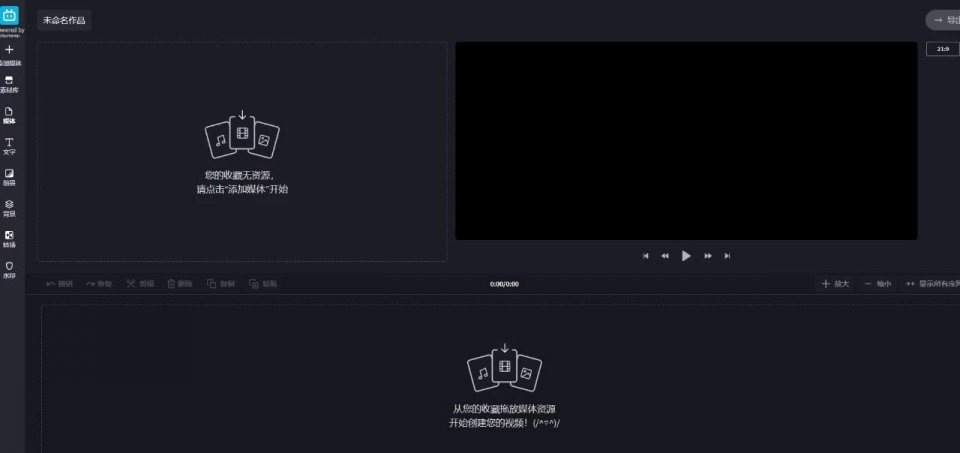The height and width of the screenshot is (453, 960).
Task: Zoom out timeline with 缩小
Action: pyautogui.click(x=877, y=284)
